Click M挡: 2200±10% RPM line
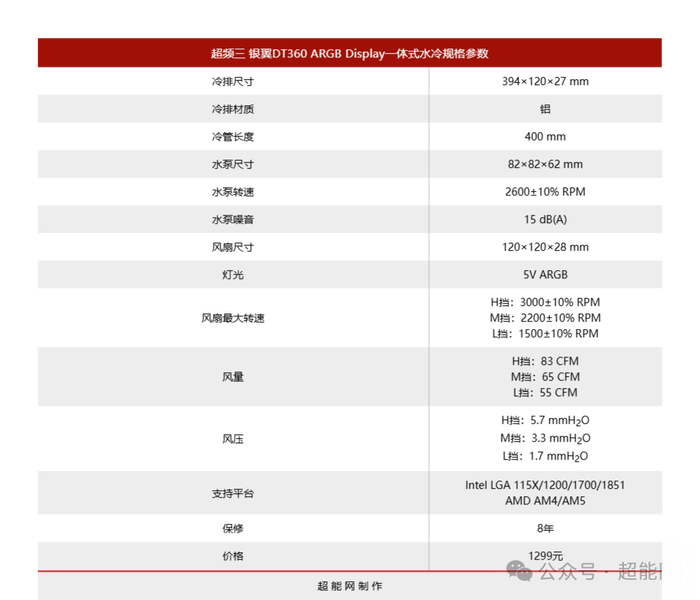The image size is (700, 600). pos(545,318)
